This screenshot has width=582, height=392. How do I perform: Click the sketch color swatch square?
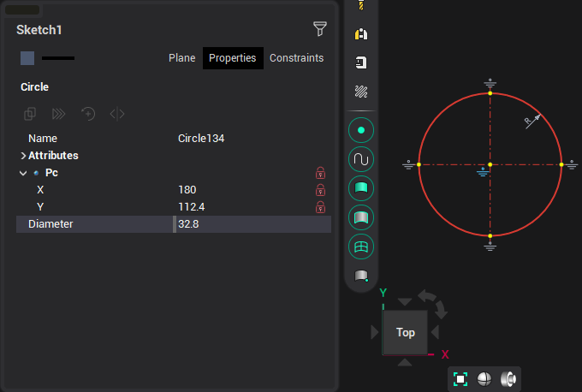[x=27, y=58]
